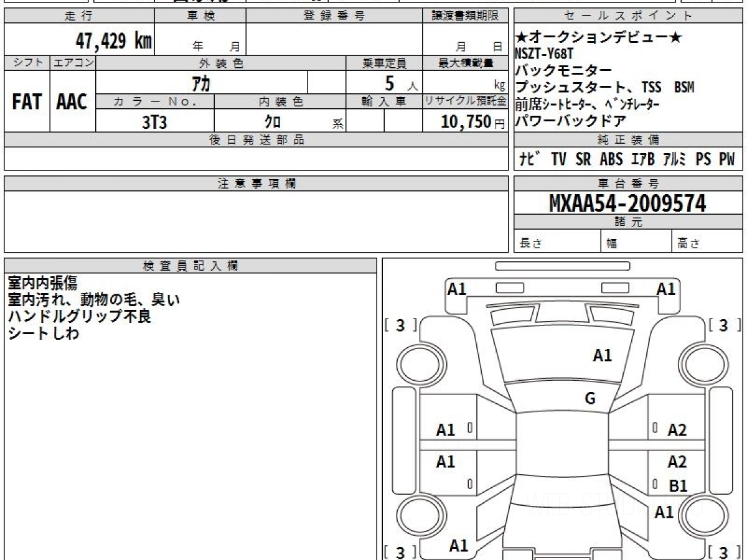Click the 前席シートヒーター line
This screenshot has height=560, width=747.
[x=588, y=104]
